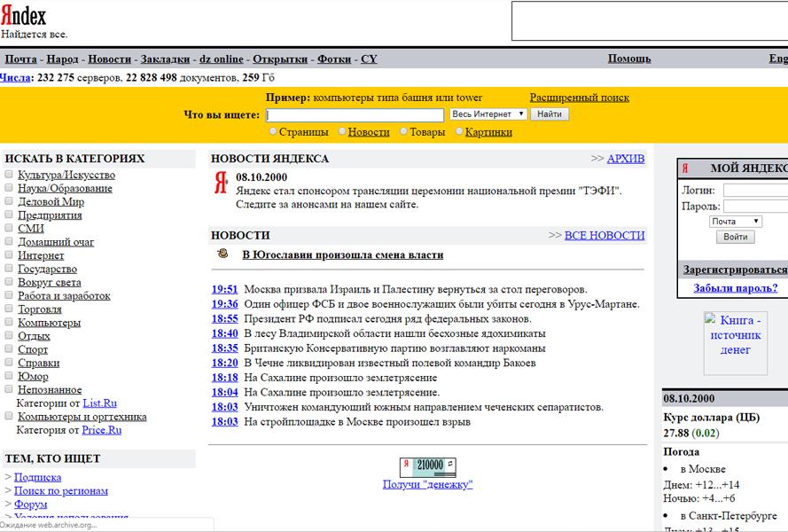788x532 pixels.
Task: Open the 19:51 news item timestamp link
Action: pyautogui.click(x=224, y=289)
